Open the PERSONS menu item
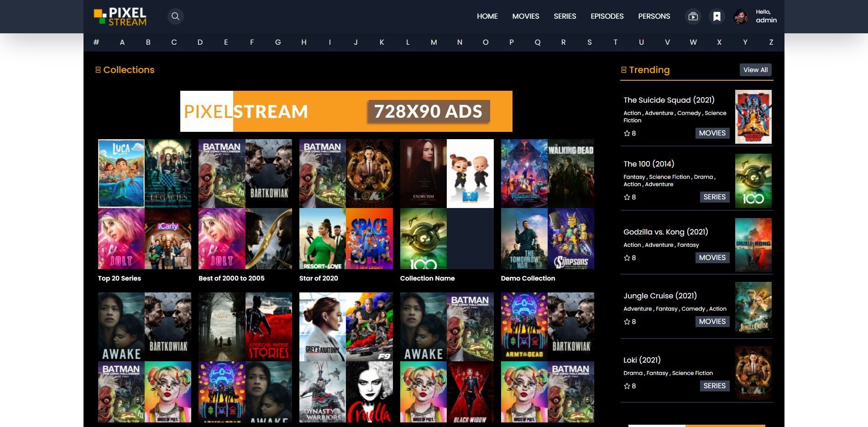Viewport: 868px width, 427px height. click(654, 16)
